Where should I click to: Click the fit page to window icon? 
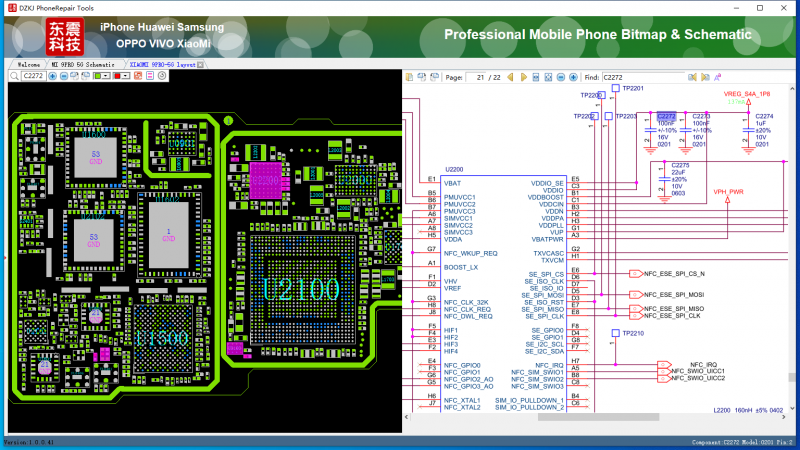(x=546, y=76)
